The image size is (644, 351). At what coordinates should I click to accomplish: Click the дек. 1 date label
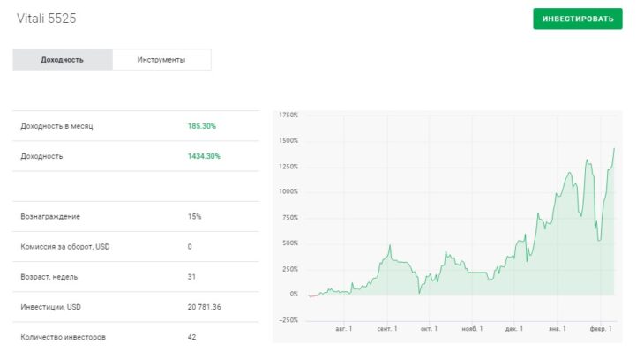tap(514, 328)
